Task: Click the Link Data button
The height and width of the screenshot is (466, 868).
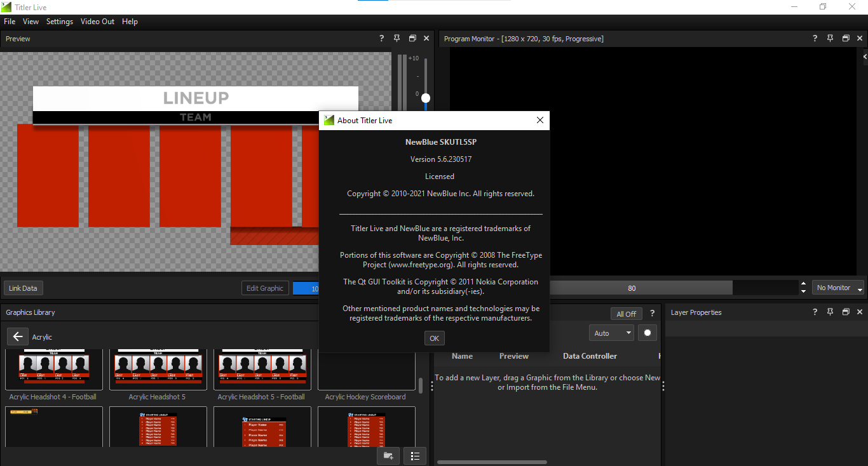Action: pyautogui.click(x=23, y=288)
